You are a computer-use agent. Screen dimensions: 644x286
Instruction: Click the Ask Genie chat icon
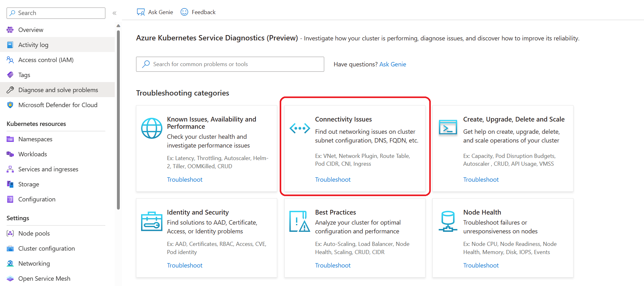coord(141,12)
